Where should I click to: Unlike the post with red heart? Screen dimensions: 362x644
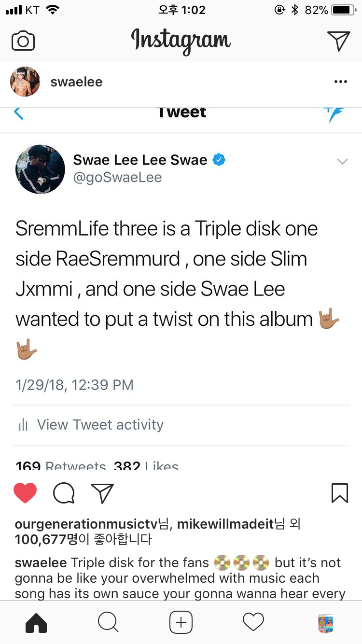pos(25,493)
